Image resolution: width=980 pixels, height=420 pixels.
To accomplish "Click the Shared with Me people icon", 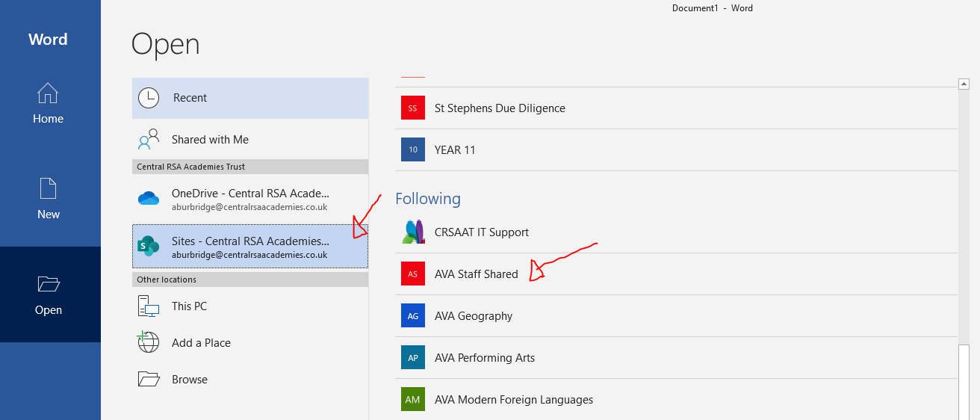I will 149,140.
